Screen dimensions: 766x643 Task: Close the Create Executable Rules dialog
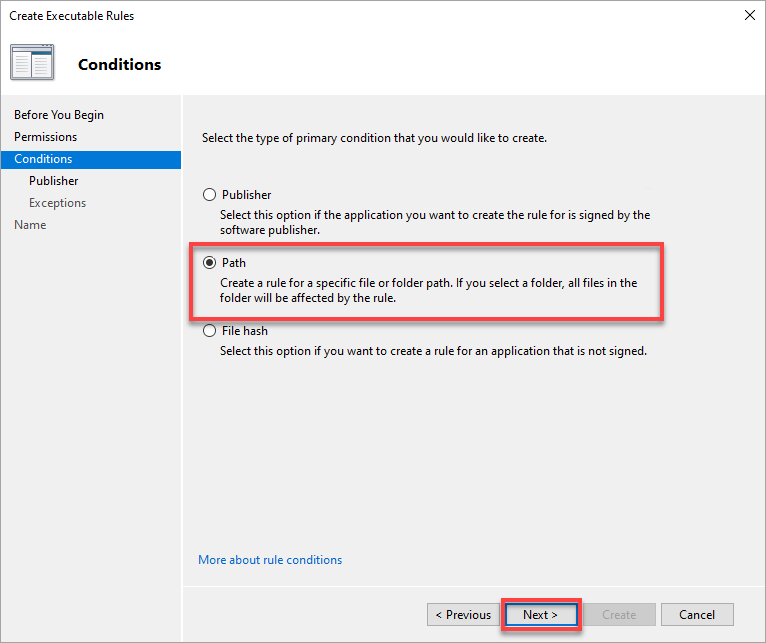[x=749, y=15]
